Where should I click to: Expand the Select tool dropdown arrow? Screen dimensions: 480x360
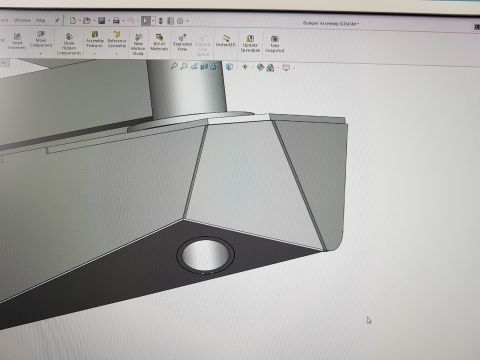pyautogui.click(x=153, y=21)
